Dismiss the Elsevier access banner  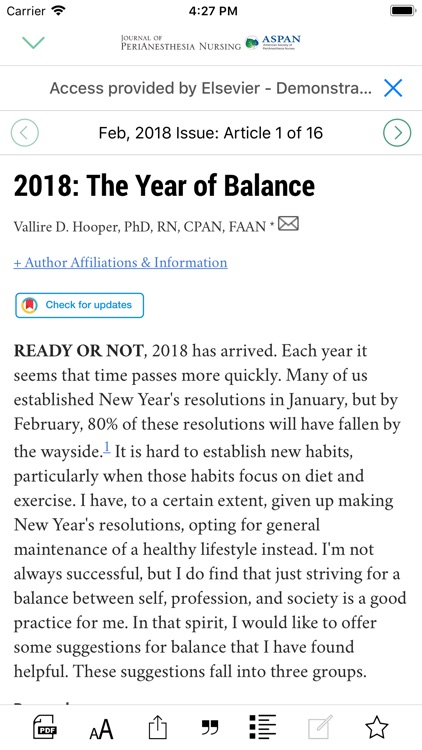tap(393, 88)
